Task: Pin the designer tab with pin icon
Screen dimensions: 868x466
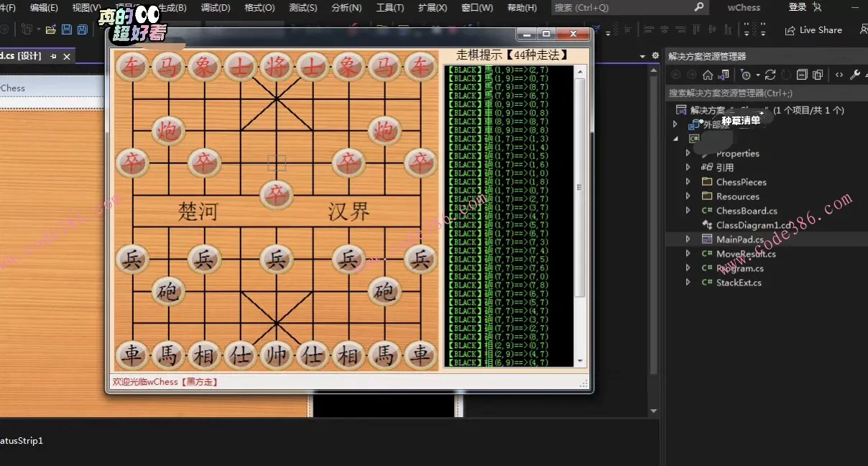Action: pyautogui.click(x=53, y=56)
